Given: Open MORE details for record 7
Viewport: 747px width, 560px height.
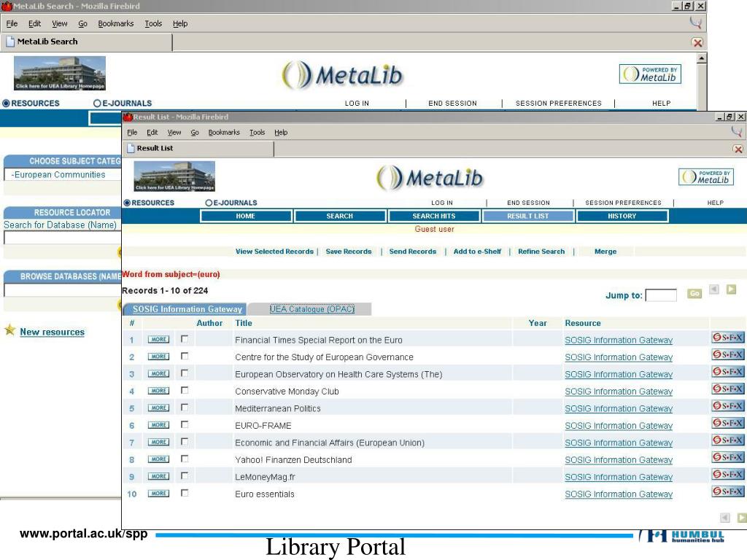Looking at the screenshot, I should pyautogui.click(x=158, y=443).
